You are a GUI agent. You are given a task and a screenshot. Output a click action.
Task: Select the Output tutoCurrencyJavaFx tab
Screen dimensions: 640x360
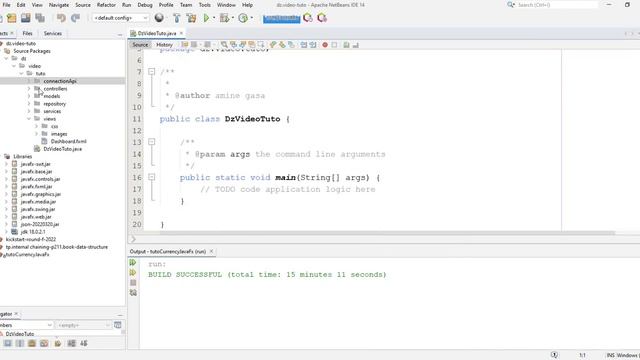(x=168, y=251)
